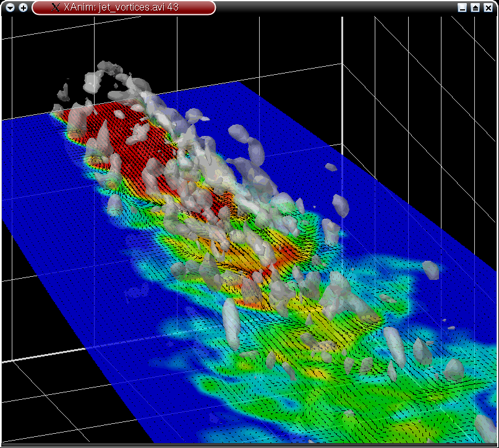Maximize the XAnim video window
This screenshot has width=499, height=448.
[475, 7]
